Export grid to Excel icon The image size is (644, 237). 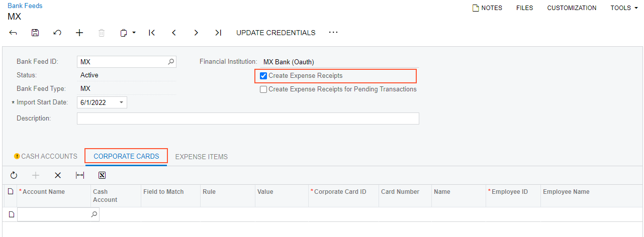point(102,175)
